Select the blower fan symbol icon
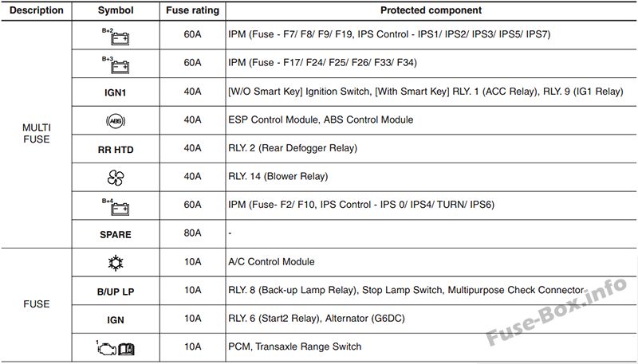 pos(116,178)
